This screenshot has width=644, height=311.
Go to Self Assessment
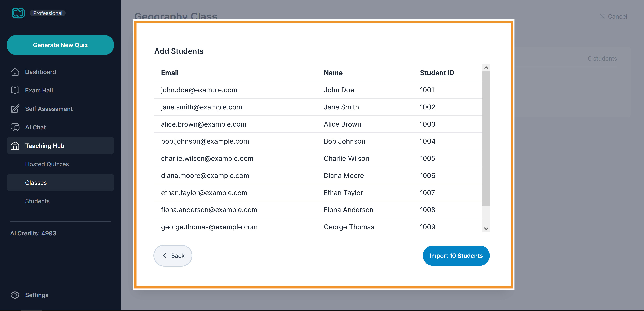click(60, 109)
